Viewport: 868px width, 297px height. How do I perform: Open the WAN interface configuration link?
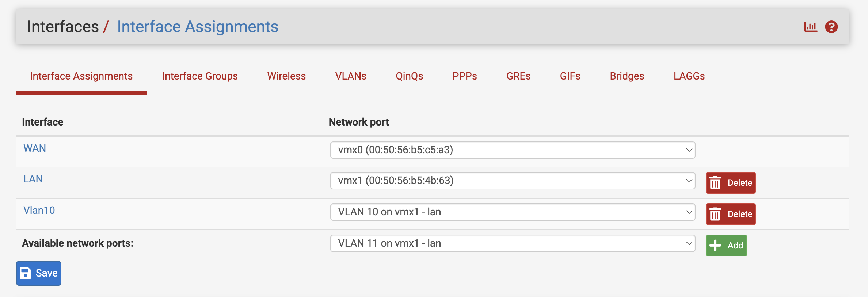tap(34, 148)
